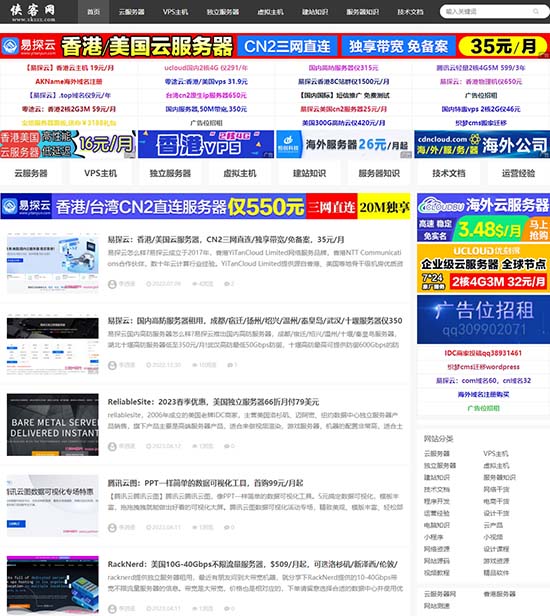Viewport: 550px width, 616px height.
Task: Open 虚拟主机 in the dark top navigation
Action: click(270, 12)
